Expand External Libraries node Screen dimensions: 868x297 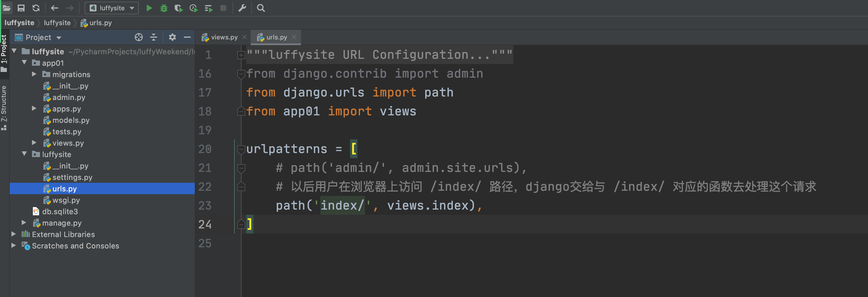13,234
